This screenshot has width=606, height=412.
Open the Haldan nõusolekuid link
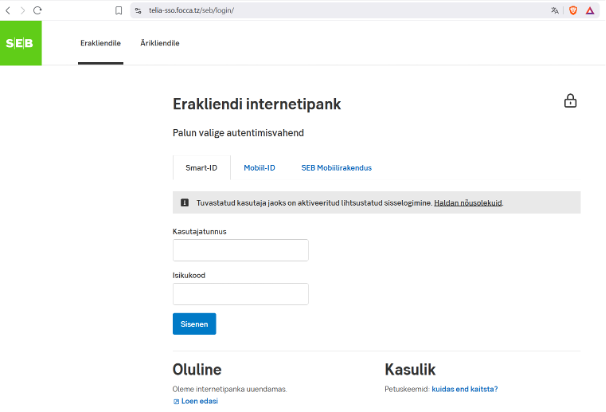point(468,203)
